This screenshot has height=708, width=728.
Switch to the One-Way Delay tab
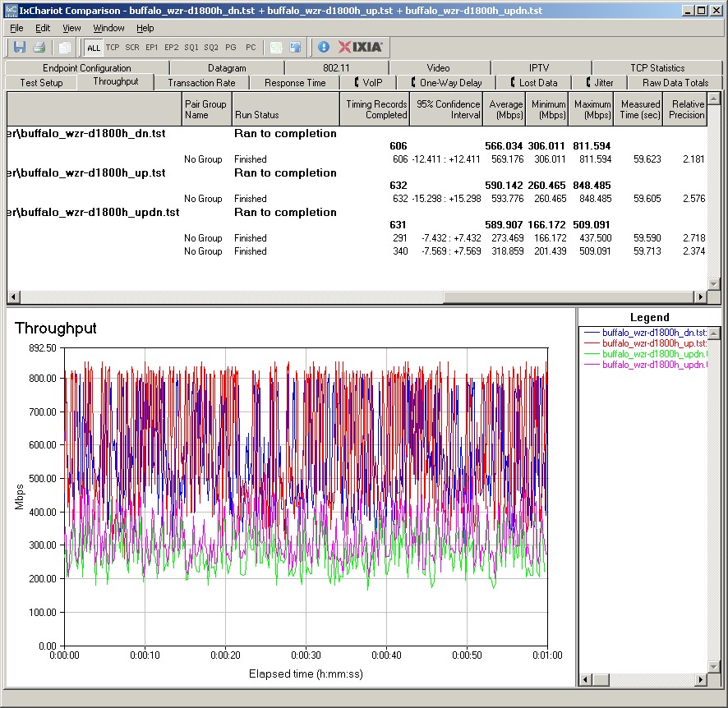(446, 83)
